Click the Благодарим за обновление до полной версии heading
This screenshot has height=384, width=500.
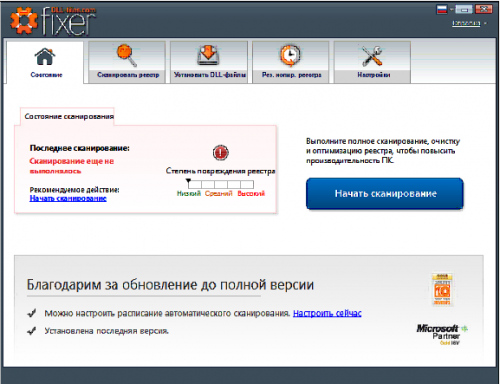(170, 285)
